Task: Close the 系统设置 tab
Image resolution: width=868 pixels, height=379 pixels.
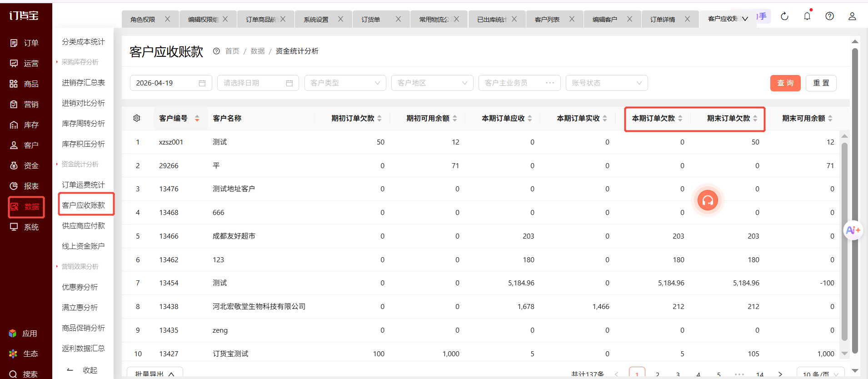Action: coord(341,19)
